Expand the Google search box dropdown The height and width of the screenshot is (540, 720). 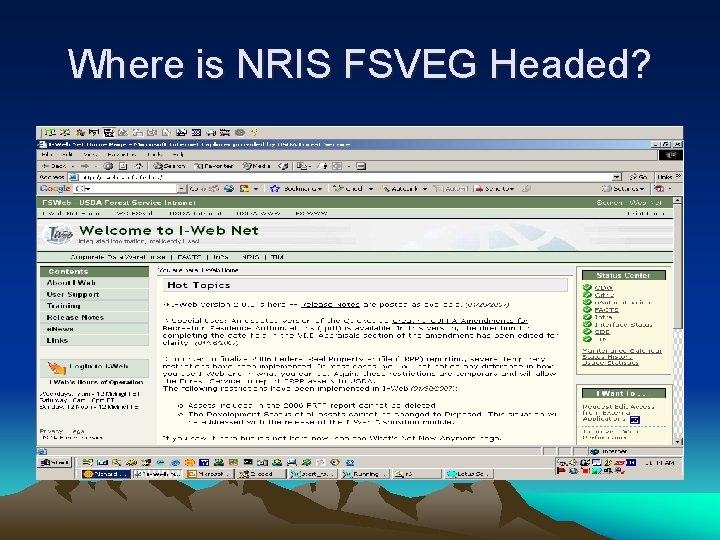(182, 189)
